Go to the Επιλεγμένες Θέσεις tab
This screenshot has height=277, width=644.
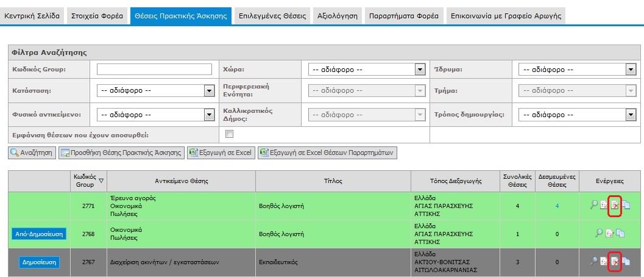tap(272, 16)
